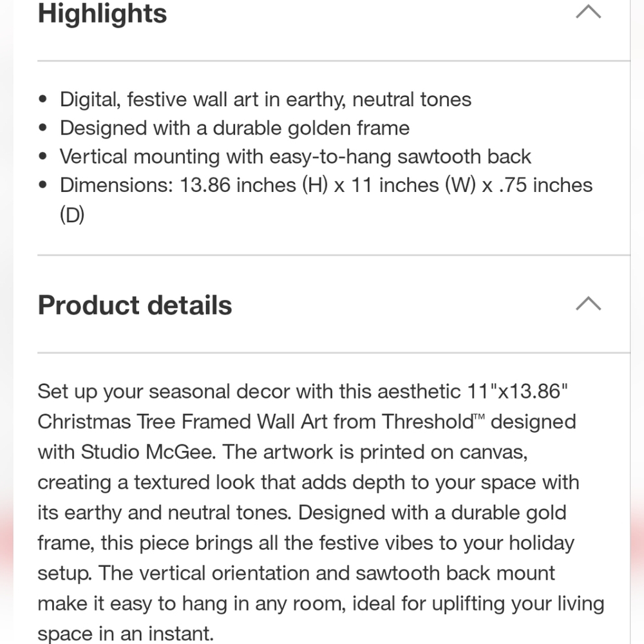
Task: Collapse the Product details chevron
Action: (588, 303)
